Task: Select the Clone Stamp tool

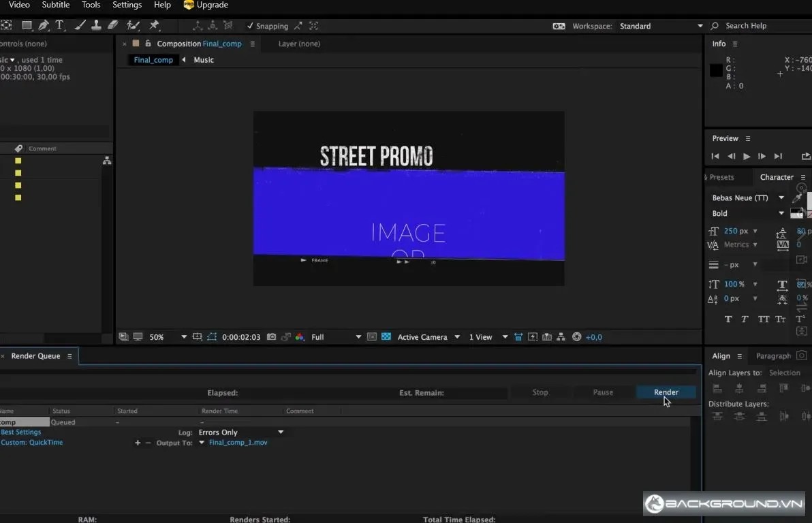Action: point(96,25)
